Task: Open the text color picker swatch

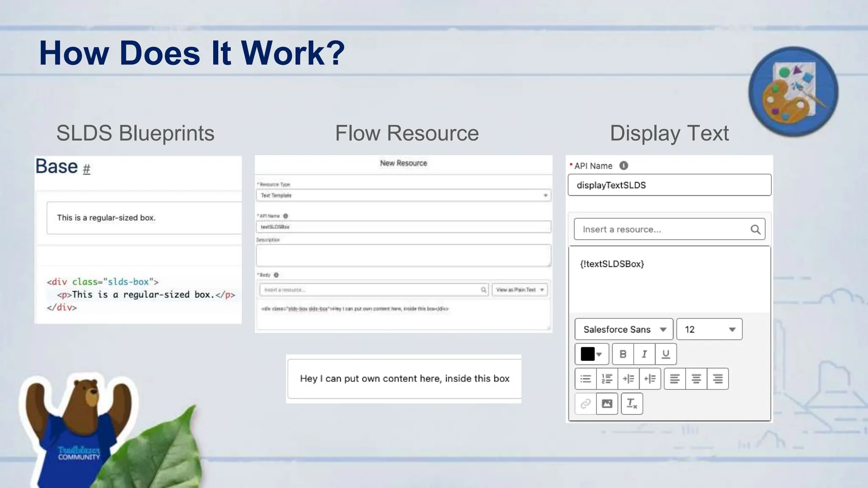Action: [592, 354]
